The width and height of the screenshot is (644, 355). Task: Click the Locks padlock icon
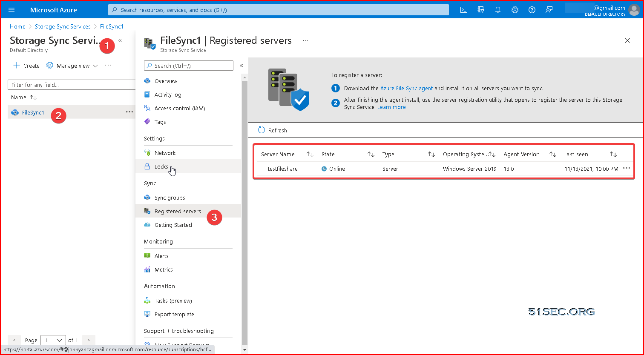(x=147, y=166)
